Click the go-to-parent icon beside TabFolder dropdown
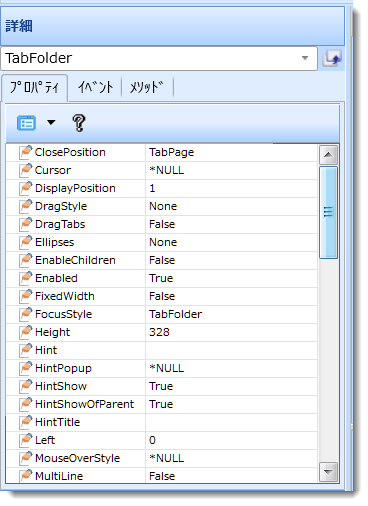 tap(332, 59)
